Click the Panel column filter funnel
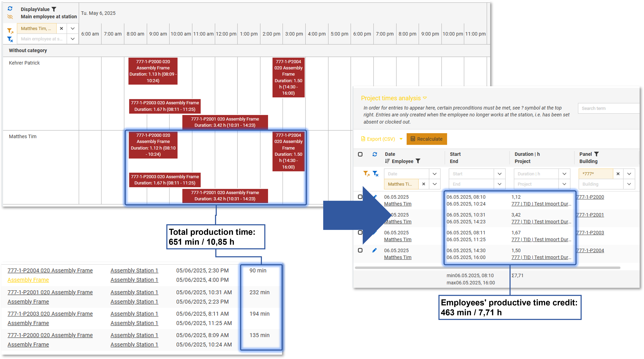This screenshot has width=644, height=359. pos(596,154)
